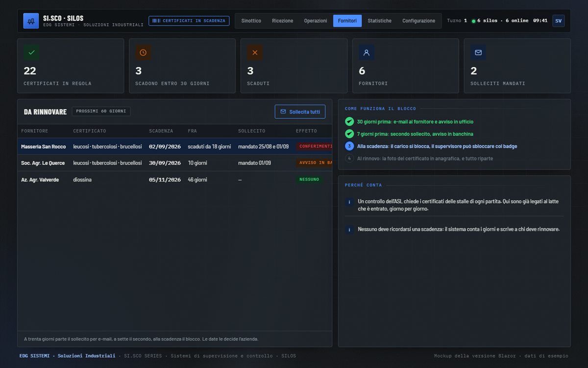
Task: Click the Scadenza column header
Action: pos(161,131)
